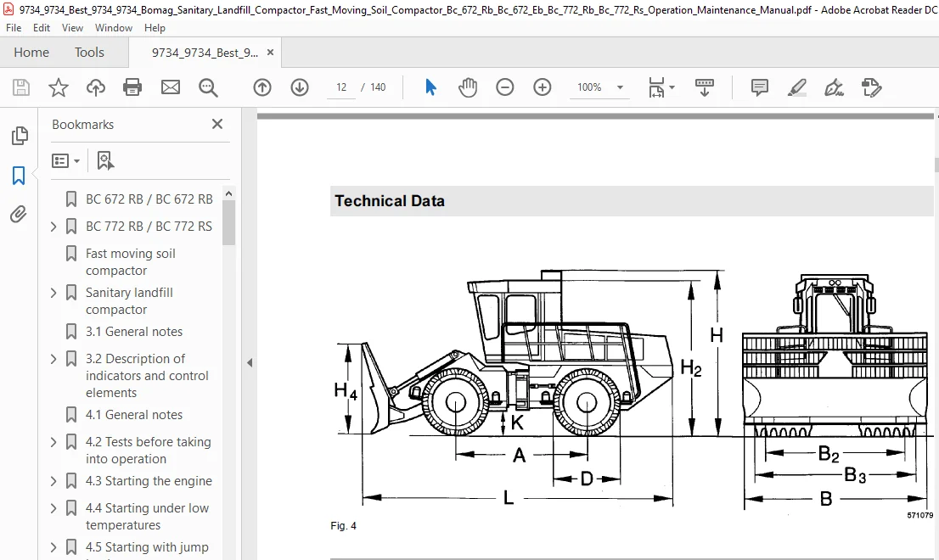This screenshot has width=939, height=560.
Task: Click the find current bookmark icon
Action: [105, 160]
